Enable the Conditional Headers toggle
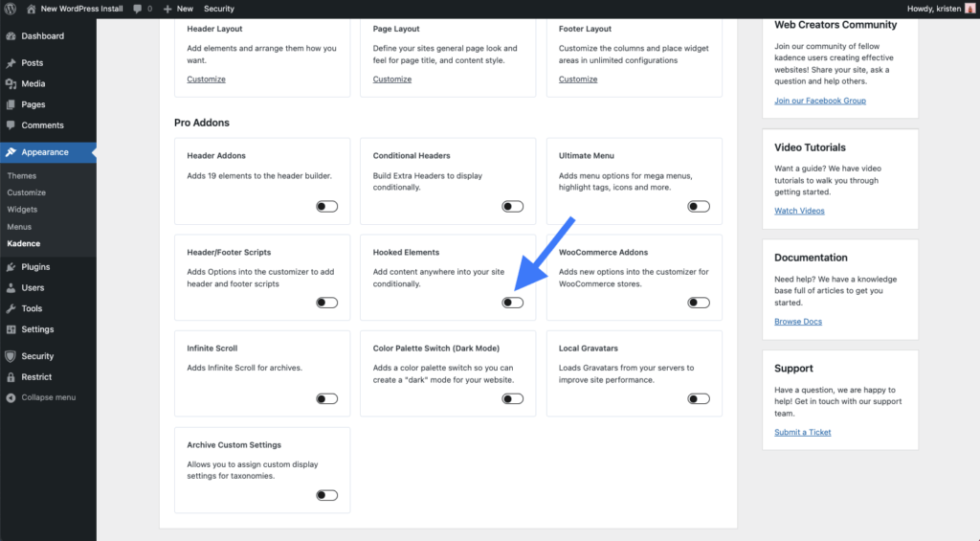 [513, 207]
